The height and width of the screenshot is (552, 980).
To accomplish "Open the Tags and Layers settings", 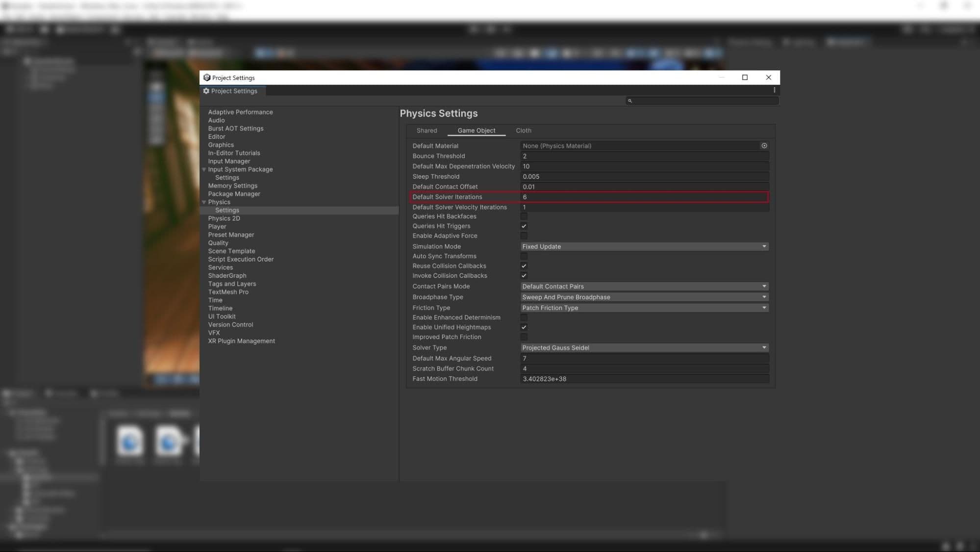I will tap(231, 284).
